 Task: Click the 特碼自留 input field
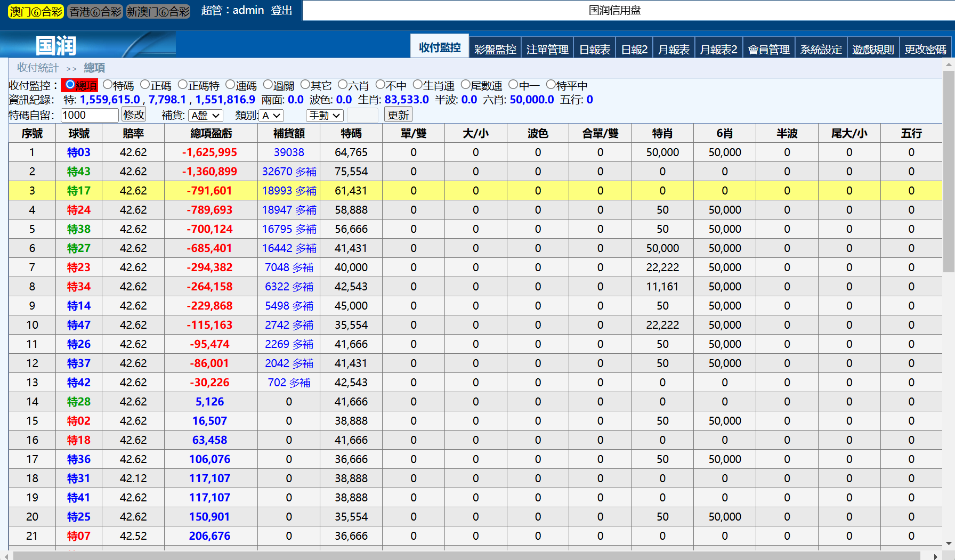click(89, 115)
